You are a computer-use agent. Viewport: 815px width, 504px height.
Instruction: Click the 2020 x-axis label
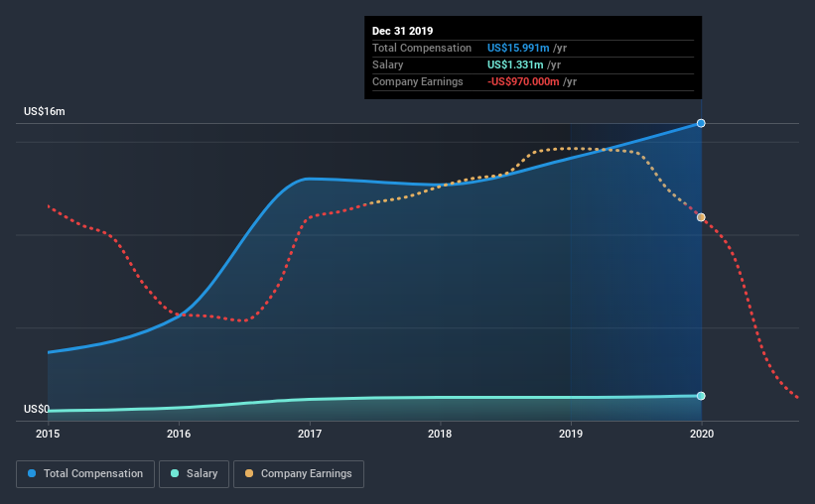click(702, 434)
